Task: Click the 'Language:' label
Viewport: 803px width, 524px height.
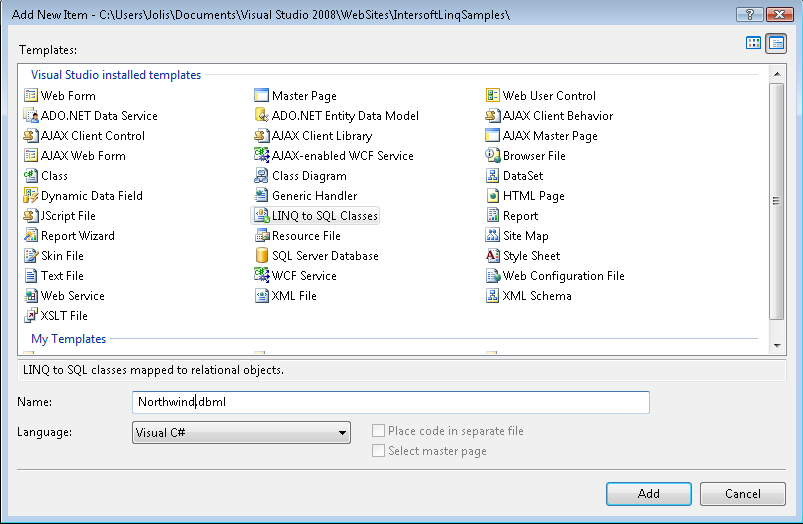Action: pyautogui.click(x=45, y=432)
